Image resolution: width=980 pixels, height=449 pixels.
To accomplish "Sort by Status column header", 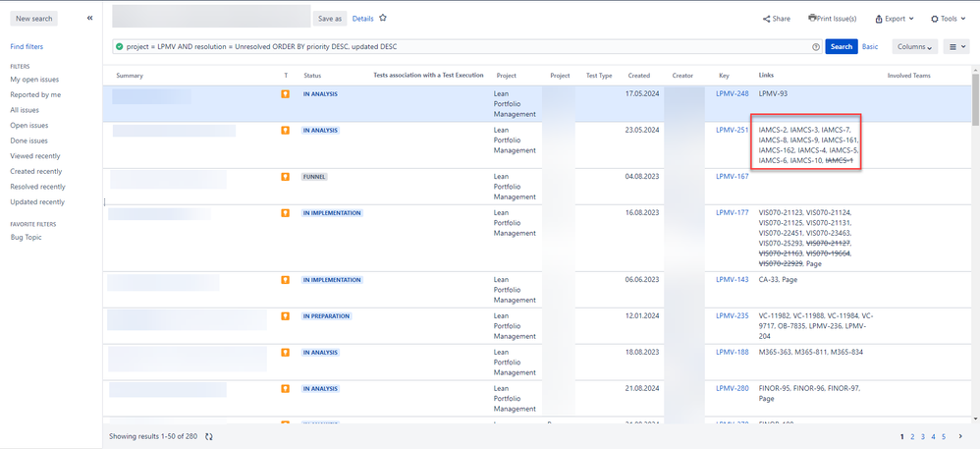I will tap(312, 76).
